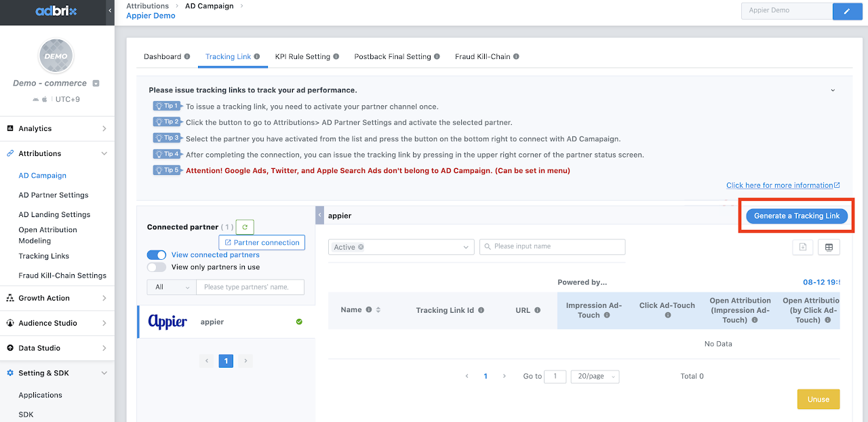The image size is (868, 422).
Task: Toggle View connected partners switch
Action: [x=157, y=255]
